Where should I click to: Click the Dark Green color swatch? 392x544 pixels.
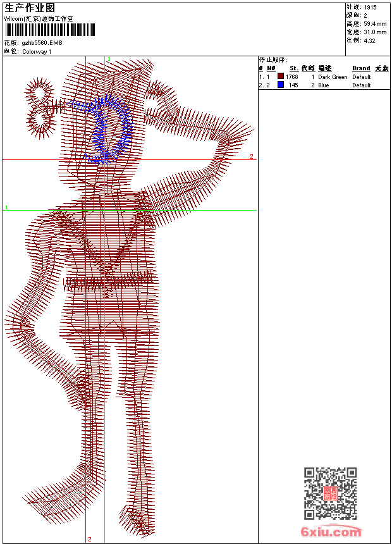pos(281,77)
